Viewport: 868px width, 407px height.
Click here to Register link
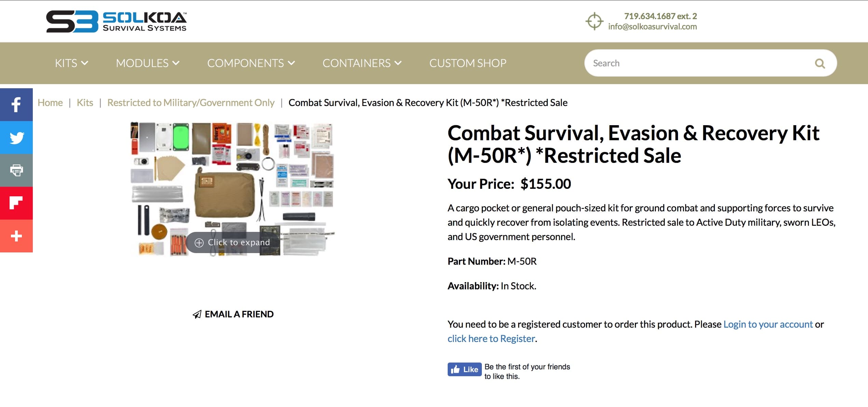pyautogui.click(x=491, y=339)
